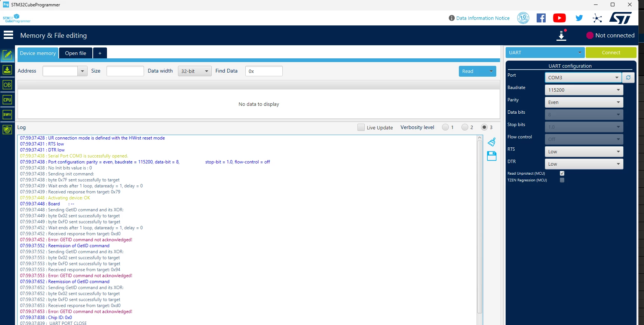The height and width of the screenshot is (325, 644).
Task: Click the 'No data to display' message
Action: [259, 104]
